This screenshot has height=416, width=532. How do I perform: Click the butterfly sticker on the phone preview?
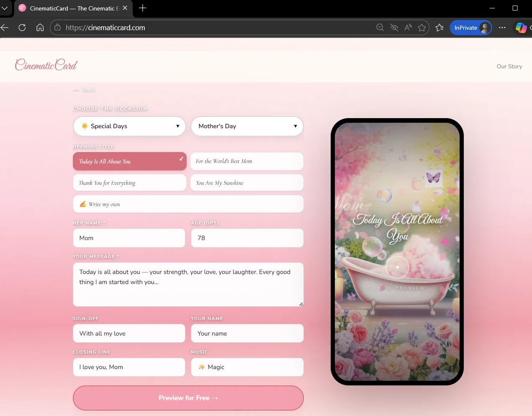coord(433,178)
